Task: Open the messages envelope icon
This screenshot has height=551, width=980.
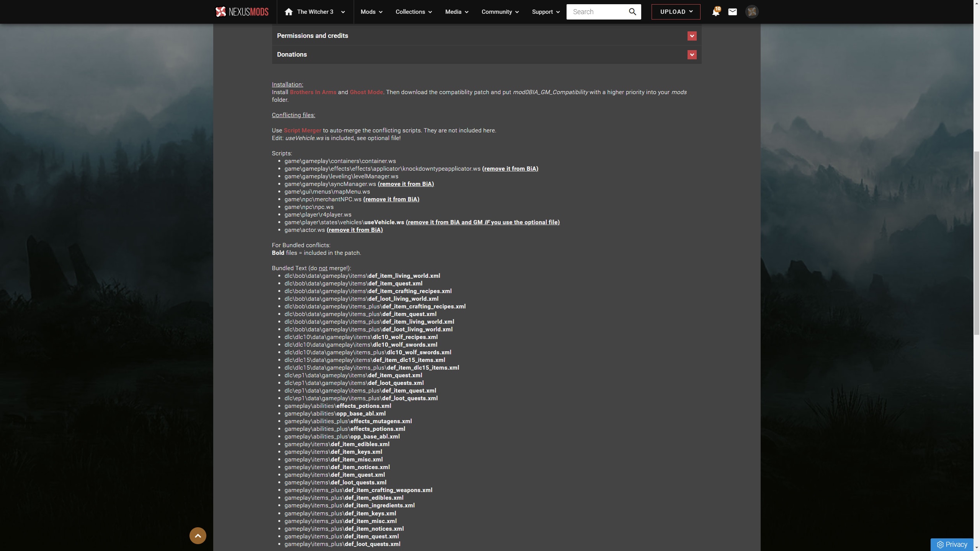Action: (x=732, y=12)
